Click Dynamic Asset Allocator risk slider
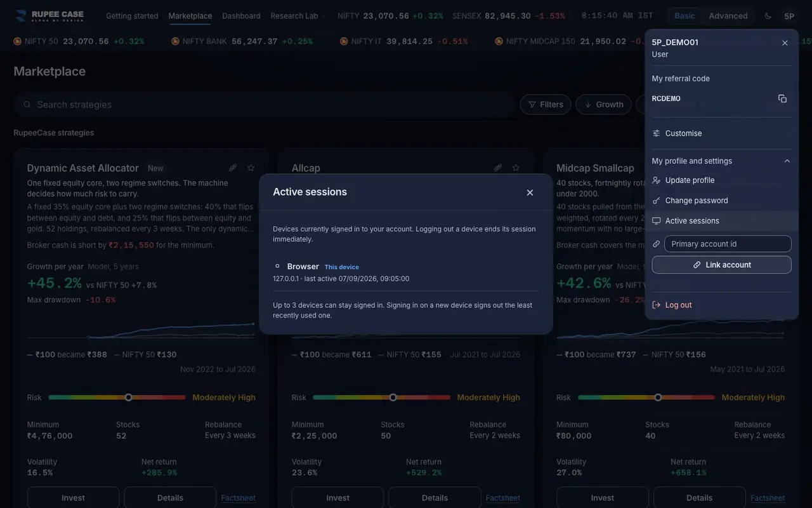This screenshot has width=812, height=508. (x=117, y=398)
